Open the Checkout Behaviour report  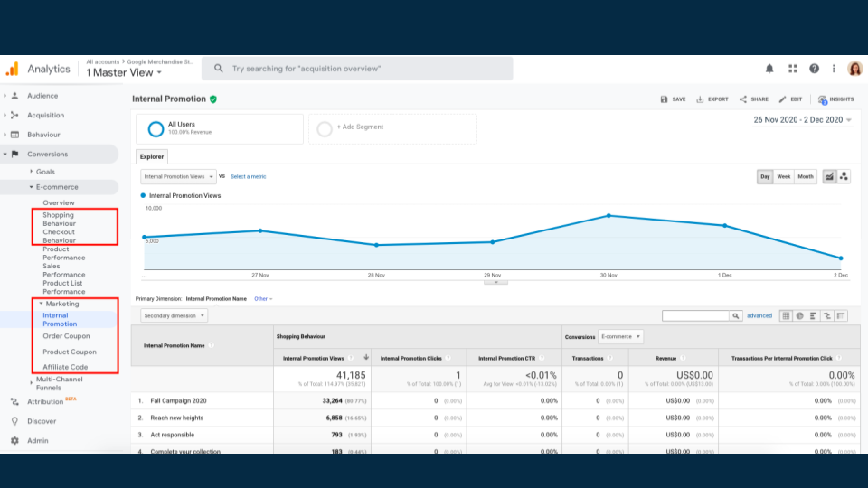[60, 236]
